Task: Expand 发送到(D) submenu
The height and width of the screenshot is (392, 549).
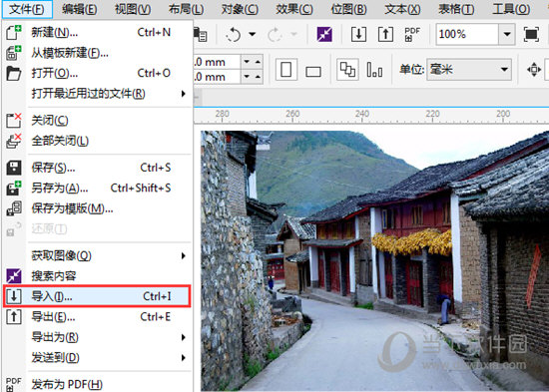Action: tap(98, 358)
